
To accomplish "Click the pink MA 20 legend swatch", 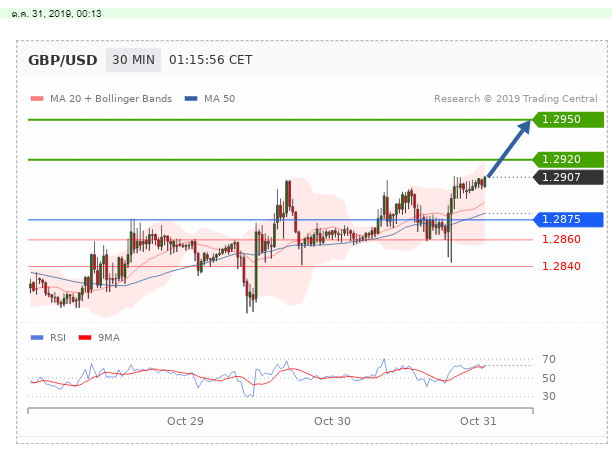I will click(37, 99).
